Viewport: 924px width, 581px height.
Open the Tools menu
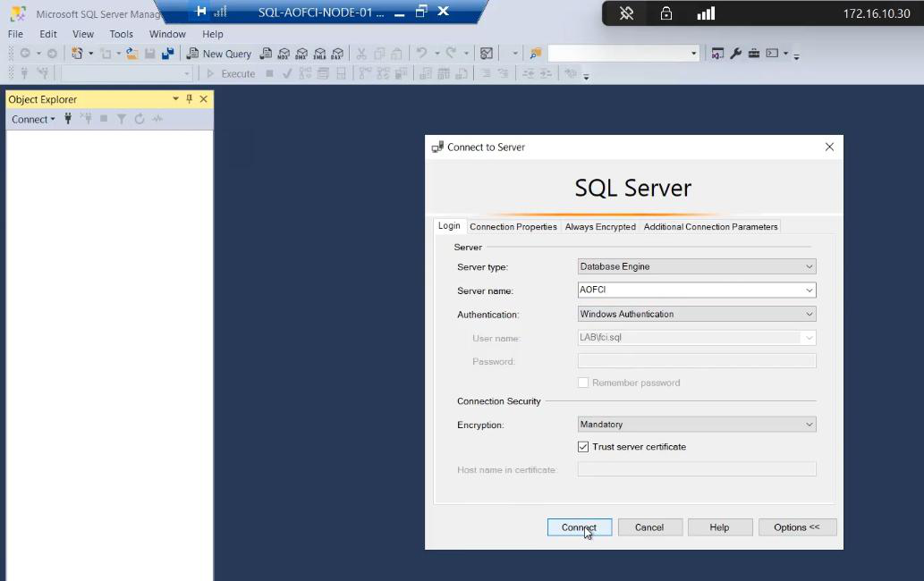pos(122,34)
